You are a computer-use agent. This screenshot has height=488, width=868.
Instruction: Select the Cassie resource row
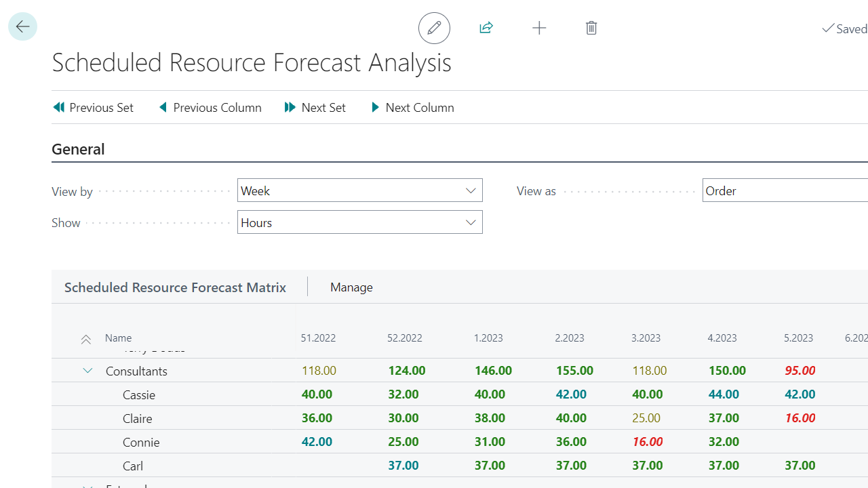(139, 394)
